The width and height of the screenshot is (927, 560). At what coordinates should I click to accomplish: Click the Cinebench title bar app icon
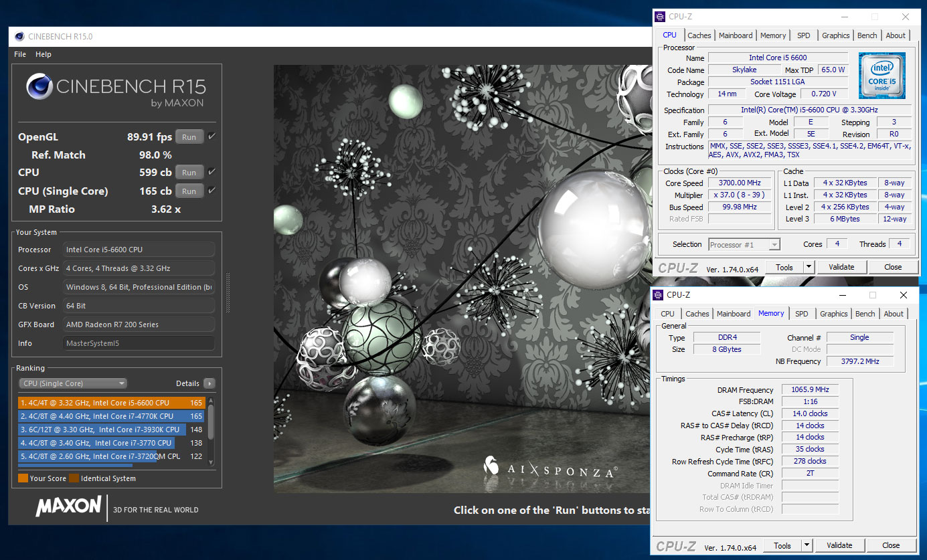coord(19,37)
